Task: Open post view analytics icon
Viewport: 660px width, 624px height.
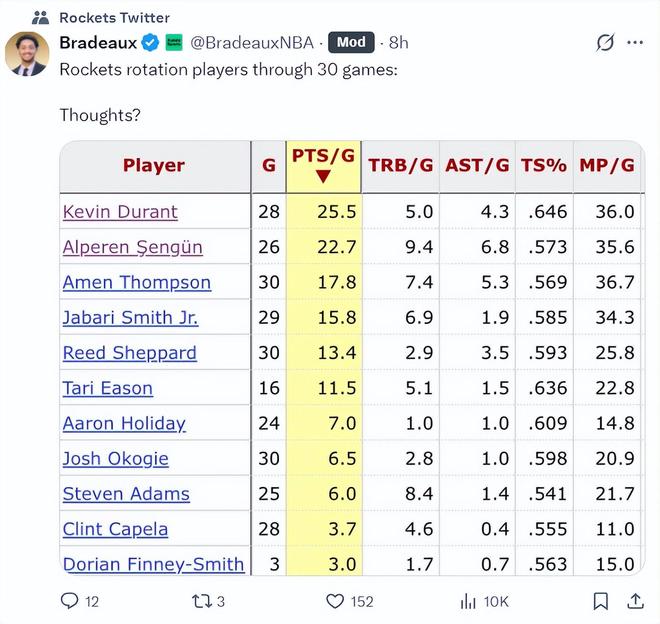Action: pos(468,601)
